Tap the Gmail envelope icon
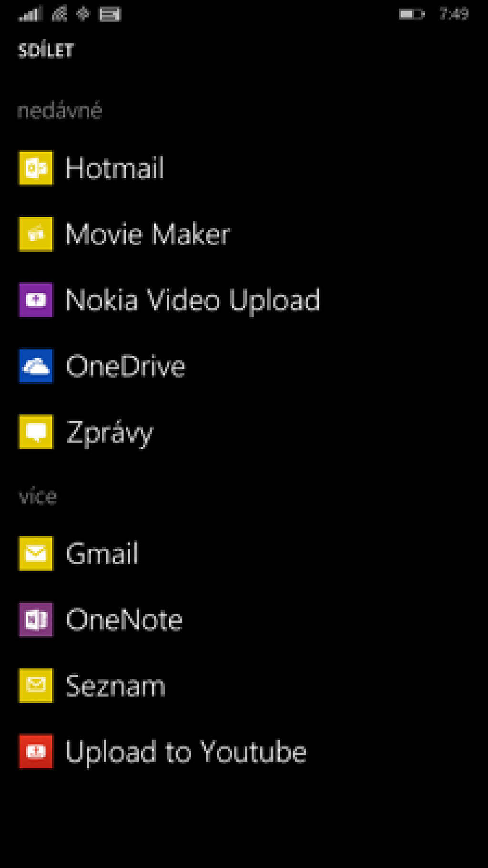 [36, 553]
